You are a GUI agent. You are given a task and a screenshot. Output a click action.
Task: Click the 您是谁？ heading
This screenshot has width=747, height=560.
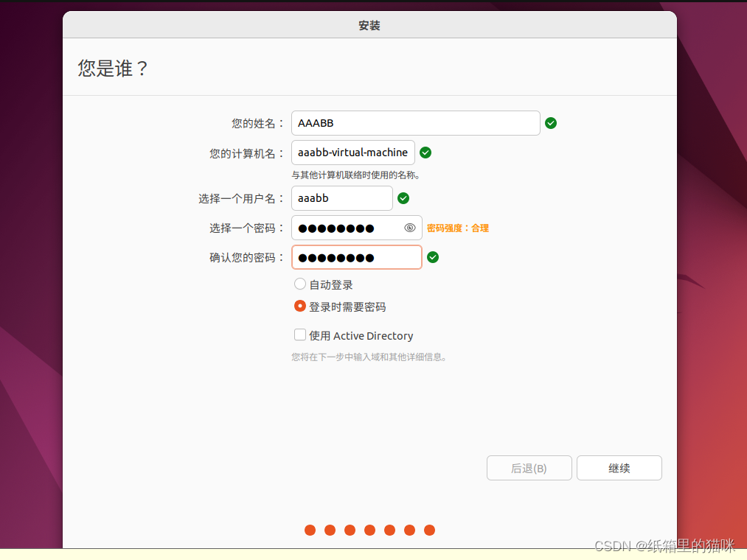coord(113,69)
